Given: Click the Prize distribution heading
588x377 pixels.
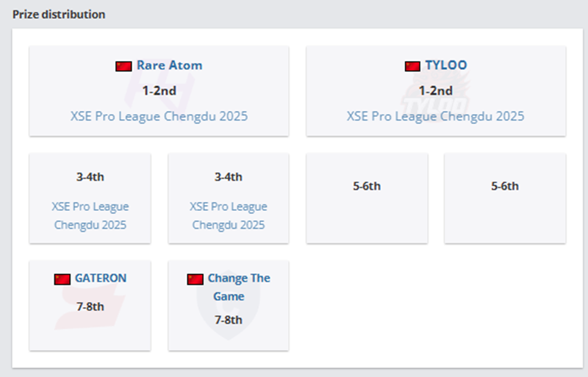Looking at the screenshot, I should (x=59, y=15).
